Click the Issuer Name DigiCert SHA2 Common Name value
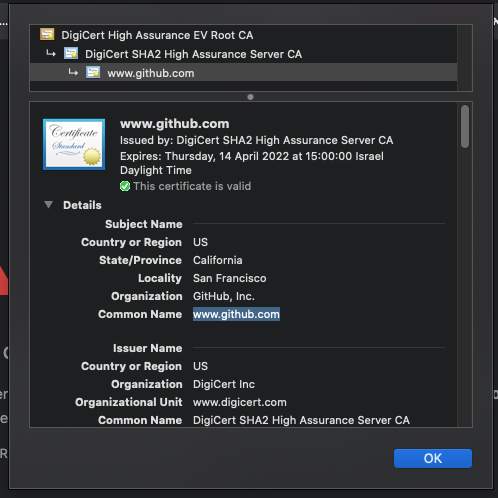 pyautogui.click(x=301, y=420)
